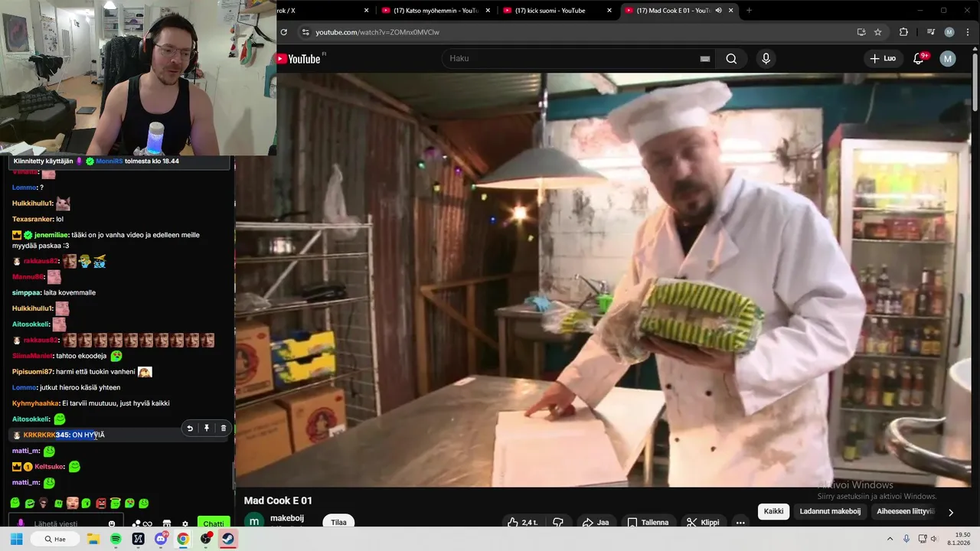
Task: Install or cast icon in the address bar
Action: click(861, 32)
